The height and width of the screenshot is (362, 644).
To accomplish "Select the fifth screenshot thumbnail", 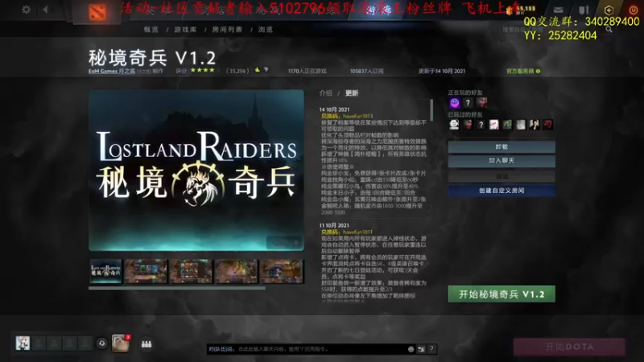I will (x=282, y=271).
